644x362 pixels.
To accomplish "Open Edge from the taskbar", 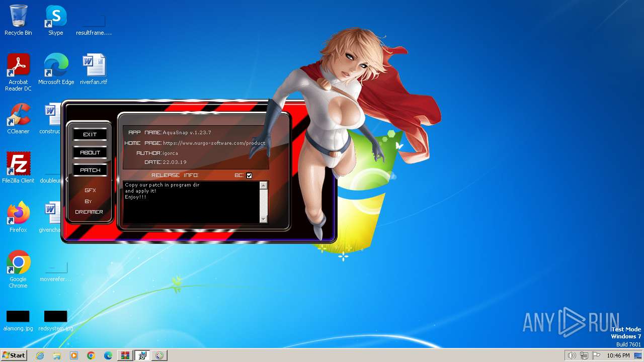I will (x=108, y=355).
